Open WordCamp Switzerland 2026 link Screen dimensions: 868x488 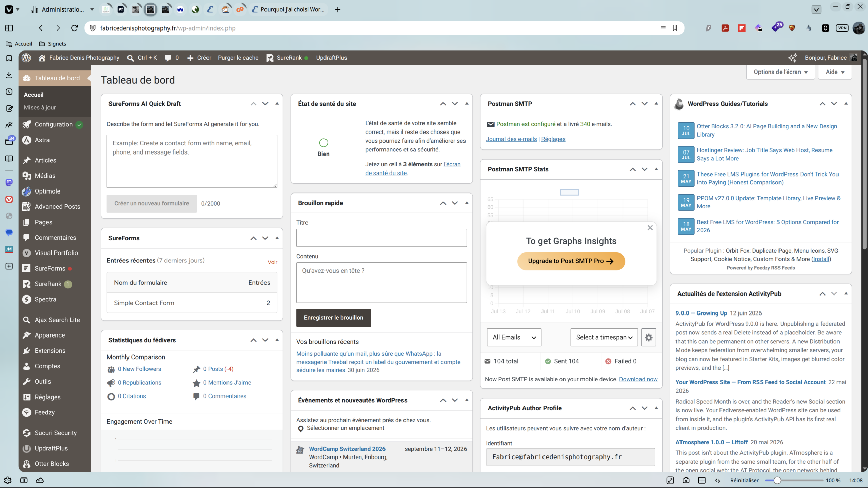(x=347, y=449)
